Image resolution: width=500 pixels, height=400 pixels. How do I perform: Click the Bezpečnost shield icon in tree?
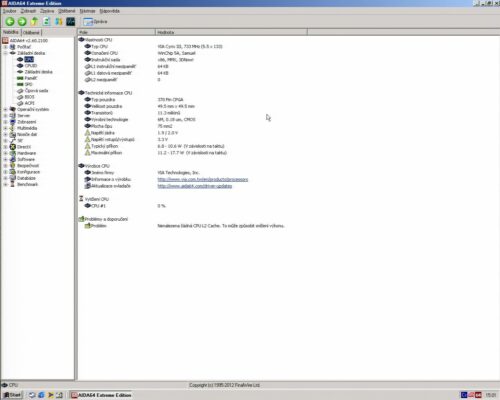click(x=13, y=166)
